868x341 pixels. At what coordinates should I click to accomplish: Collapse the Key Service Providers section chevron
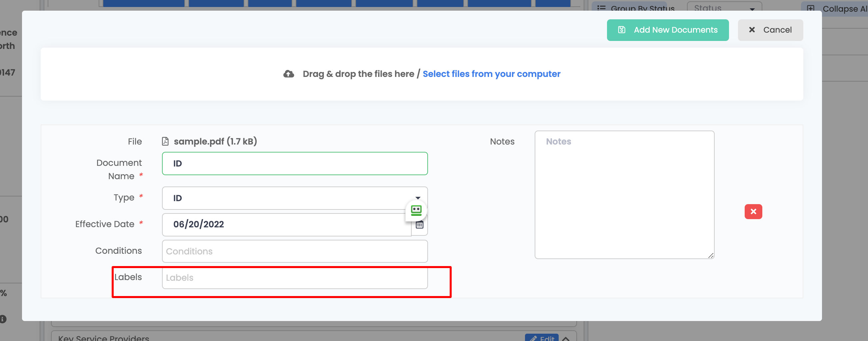566,338
